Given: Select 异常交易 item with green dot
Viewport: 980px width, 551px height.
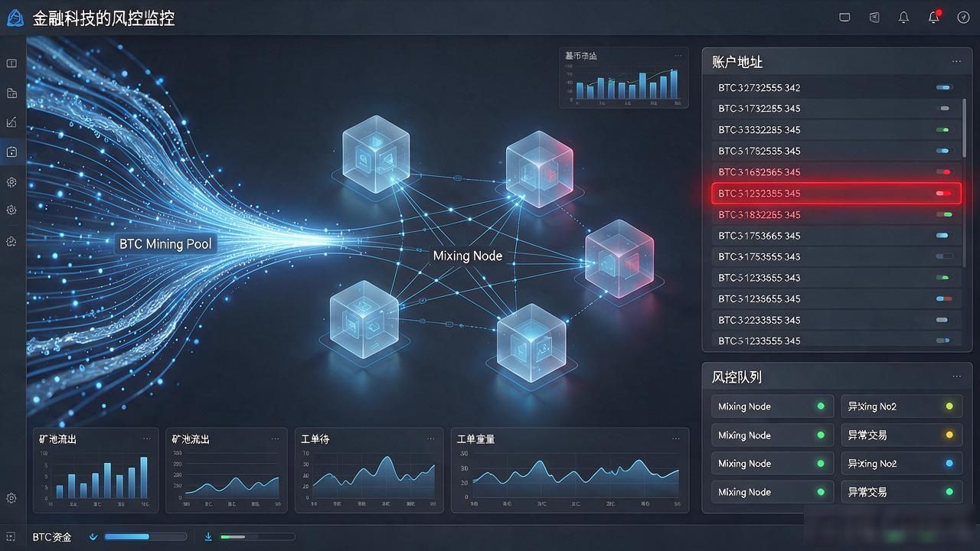Looking at the screenshot, I should tap(901, 492).
